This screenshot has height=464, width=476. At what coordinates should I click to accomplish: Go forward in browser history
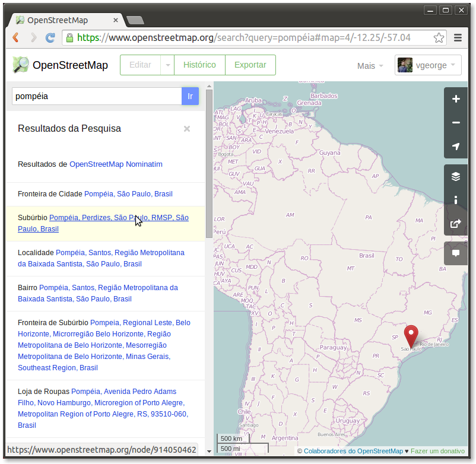[x=33, y=37]
